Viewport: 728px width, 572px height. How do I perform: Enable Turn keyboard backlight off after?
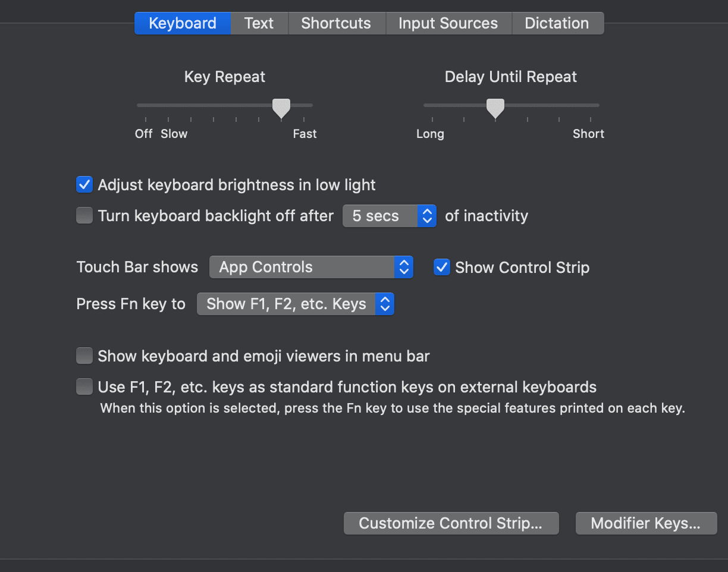coord(84,215)
